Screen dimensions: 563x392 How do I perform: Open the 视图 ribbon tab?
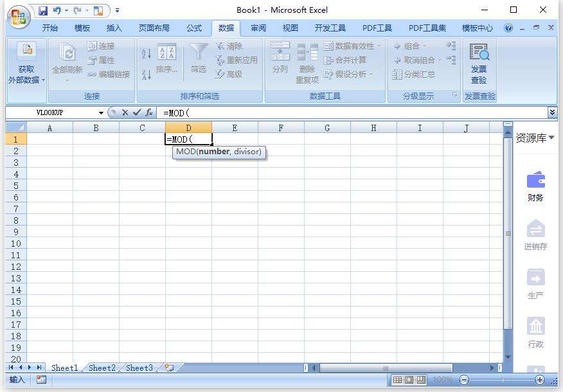[290, 28]
